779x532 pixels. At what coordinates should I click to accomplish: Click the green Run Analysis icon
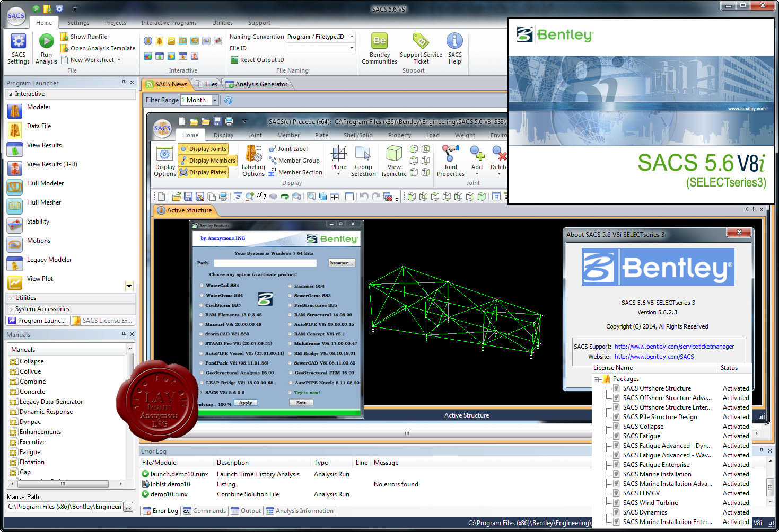[x=46, y=41]
